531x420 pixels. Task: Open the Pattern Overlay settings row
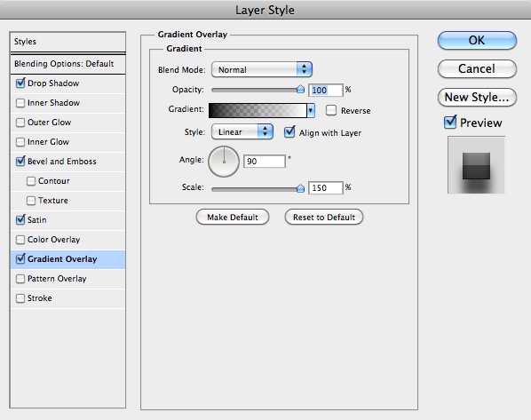pos(68,279)
